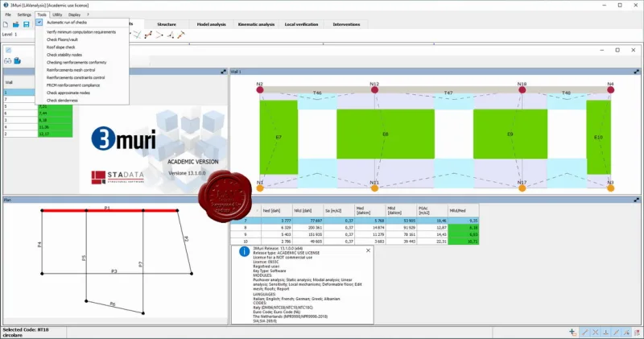Image resolution: width=644 pixels, height=339 pixels.
Task: Switch to the Interventions tab
Action: point(346,24)
